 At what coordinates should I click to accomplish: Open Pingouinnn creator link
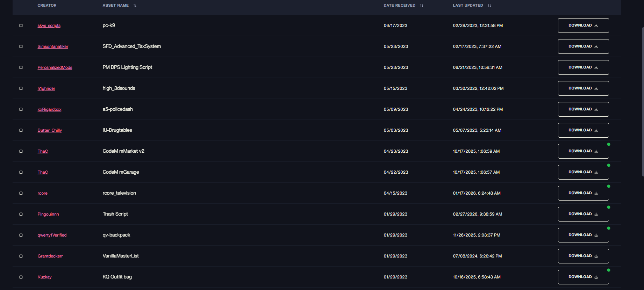click(x=48, y=214)
